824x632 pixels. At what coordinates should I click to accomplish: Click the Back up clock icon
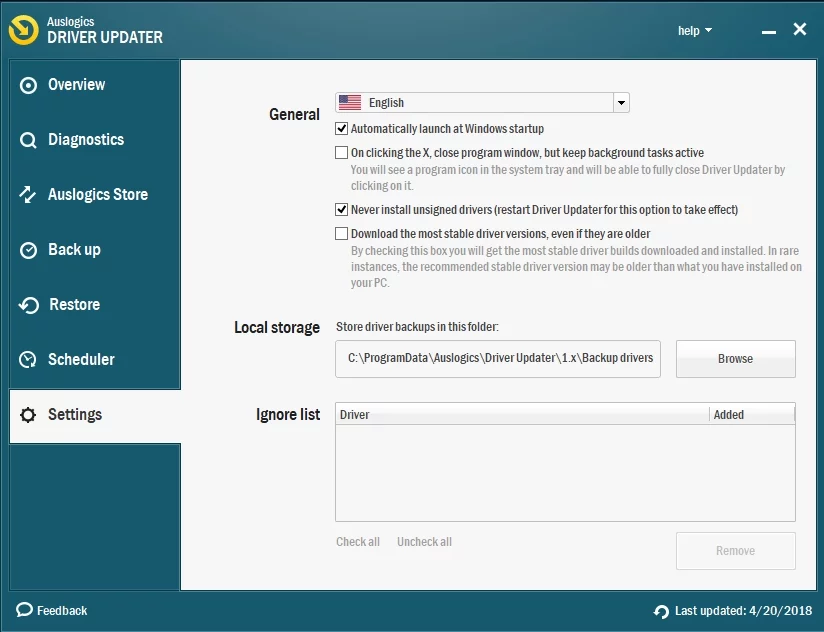[x=28, y=250]
